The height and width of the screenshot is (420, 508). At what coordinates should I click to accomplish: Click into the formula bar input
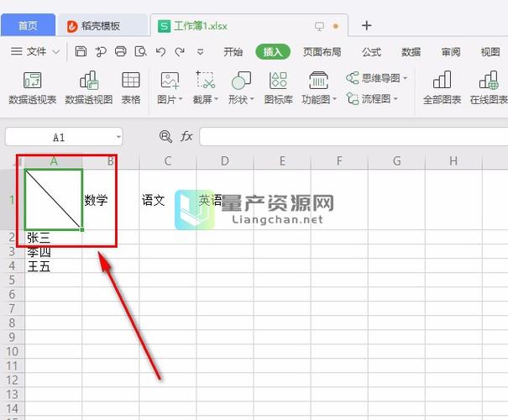click(x=354, y=136)
